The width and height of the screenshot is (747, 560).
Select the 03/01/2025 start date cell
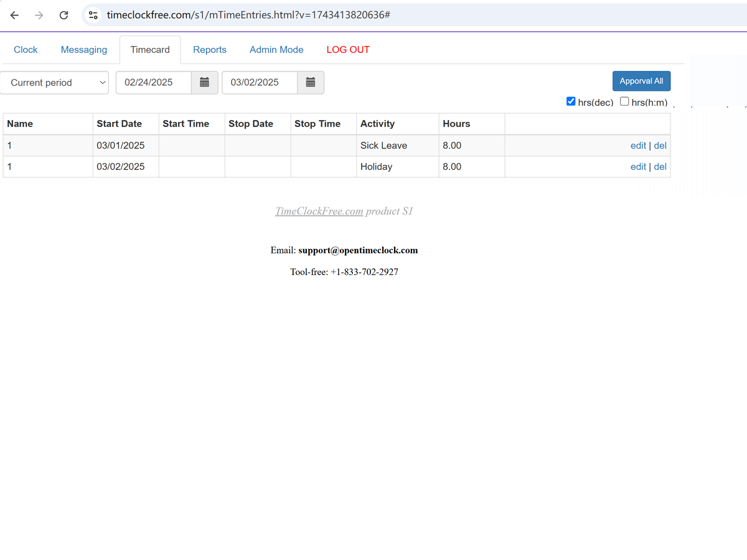click(x=126, y=146)
